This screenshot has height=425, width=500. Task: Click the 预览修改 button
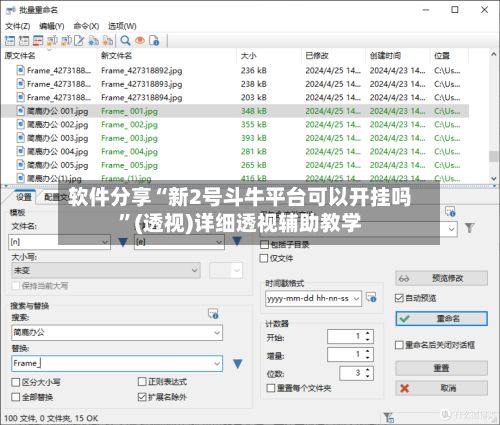click(x=441, y=278)
